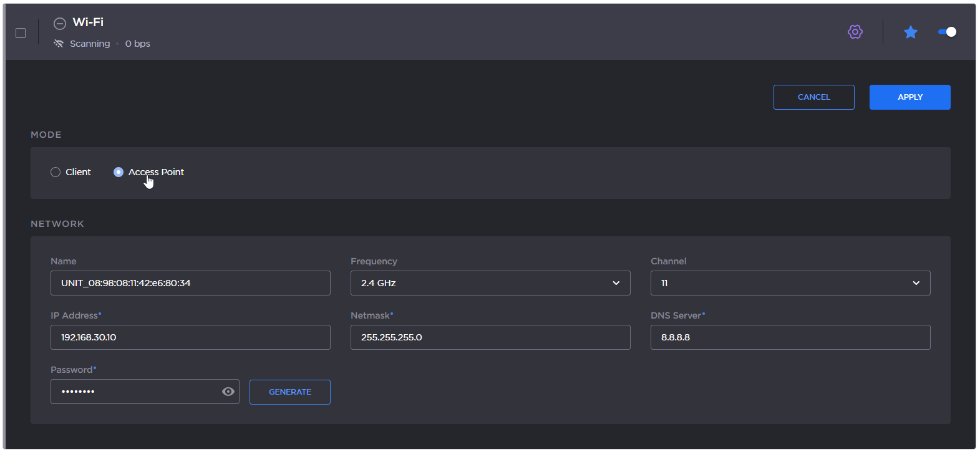Viewport: 980px width, 452px height.
Task: Turn off the Wi-Fi toggle switch
Action: (x=946, y=32)
